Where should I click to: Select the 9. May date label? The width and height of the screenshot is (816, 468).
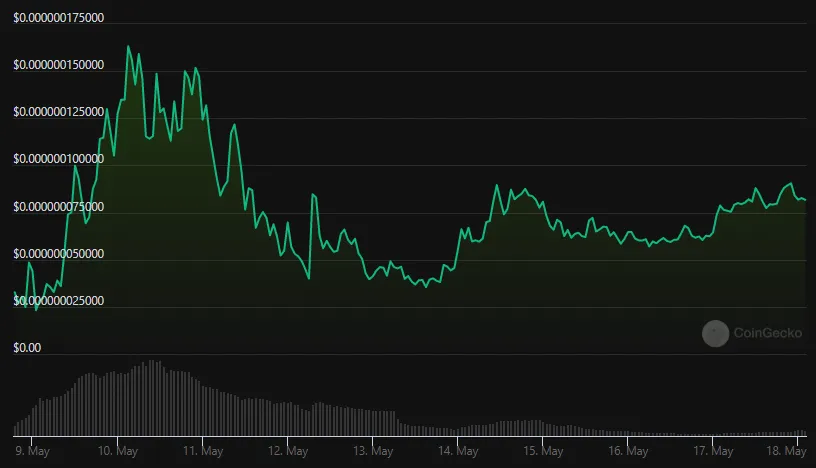coord(32,451)
